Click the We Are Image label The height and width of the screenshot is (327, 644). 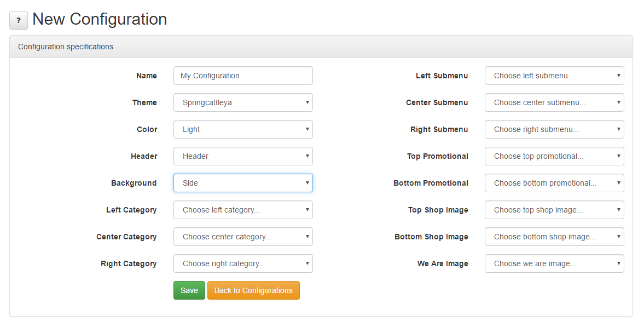click(443, 263)
